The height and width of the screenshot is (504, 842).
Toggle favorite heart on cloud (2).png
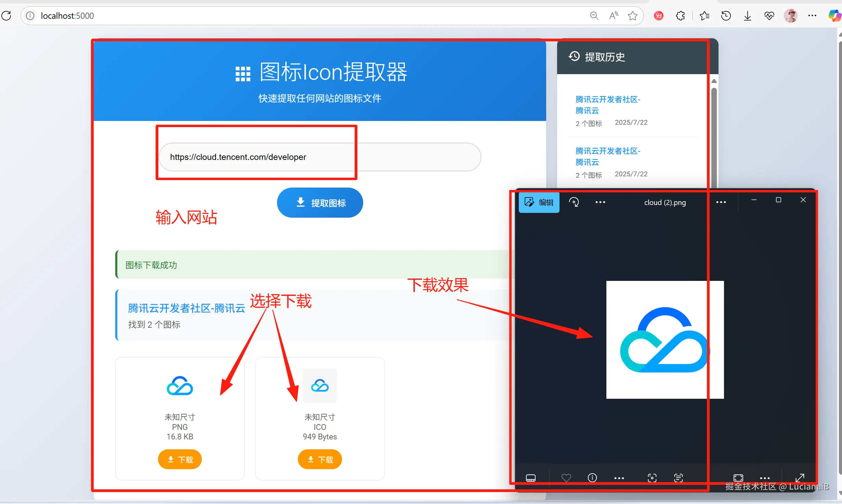coord(566,478)
